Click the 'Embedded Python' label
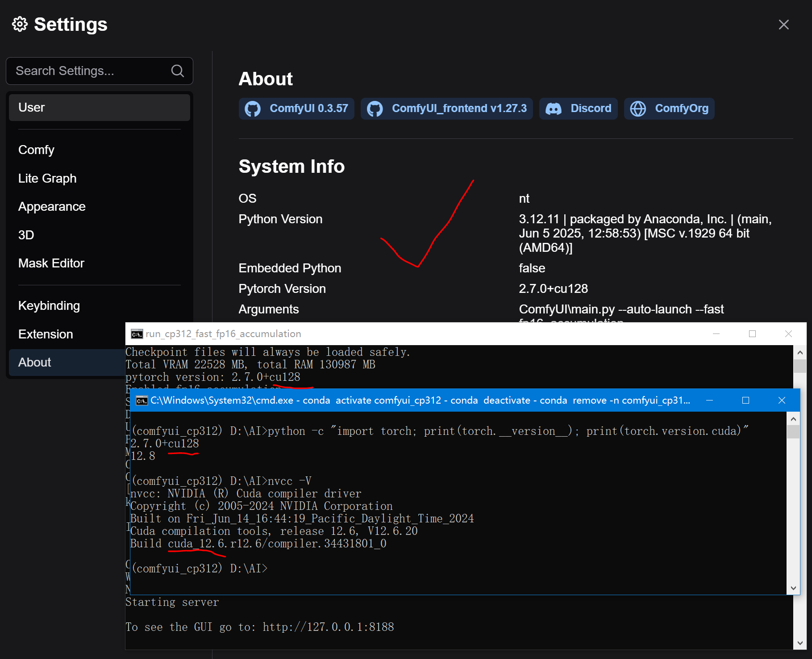The image size is (812, 659). pos(290,268)
